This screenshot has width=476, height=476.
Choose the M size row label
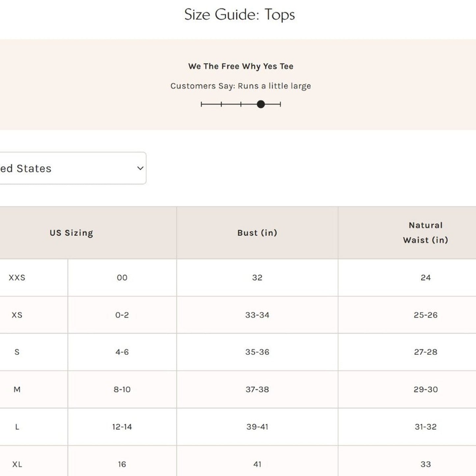17,389
